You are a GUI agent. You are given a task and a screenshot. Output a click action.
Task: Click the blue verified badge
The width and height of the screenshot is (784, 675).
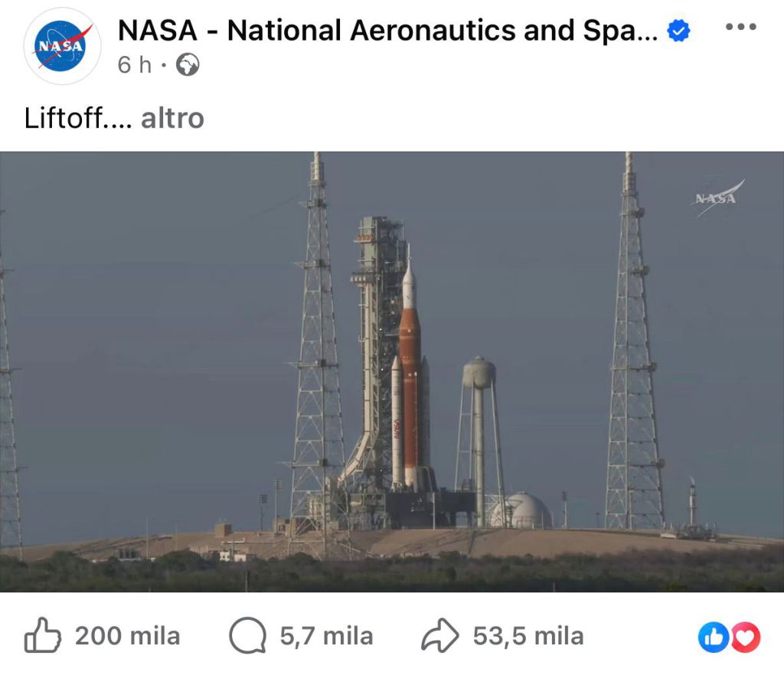[x=679, y=31]
